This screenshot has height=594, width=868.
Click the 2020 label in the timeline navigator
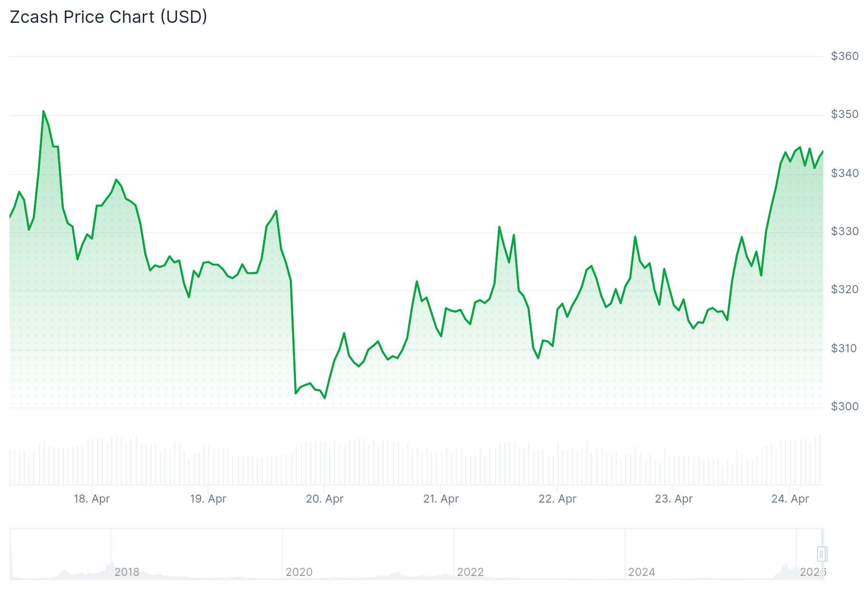tap(299, 573)
